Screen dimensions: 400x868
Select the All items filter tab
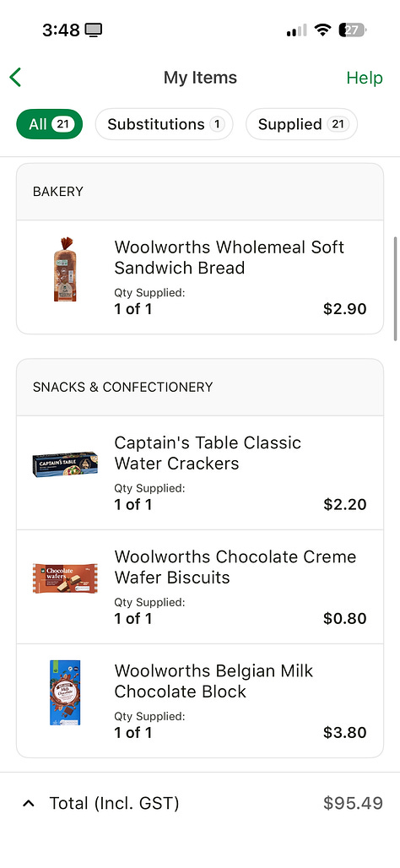coord(49,124)
